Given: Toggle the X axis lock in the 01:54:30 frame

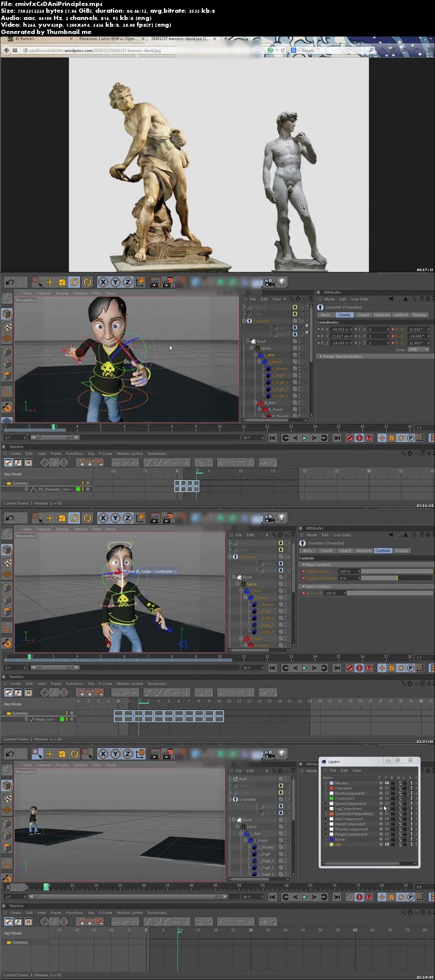Looking at the screenshot, I should coord(103,282).
